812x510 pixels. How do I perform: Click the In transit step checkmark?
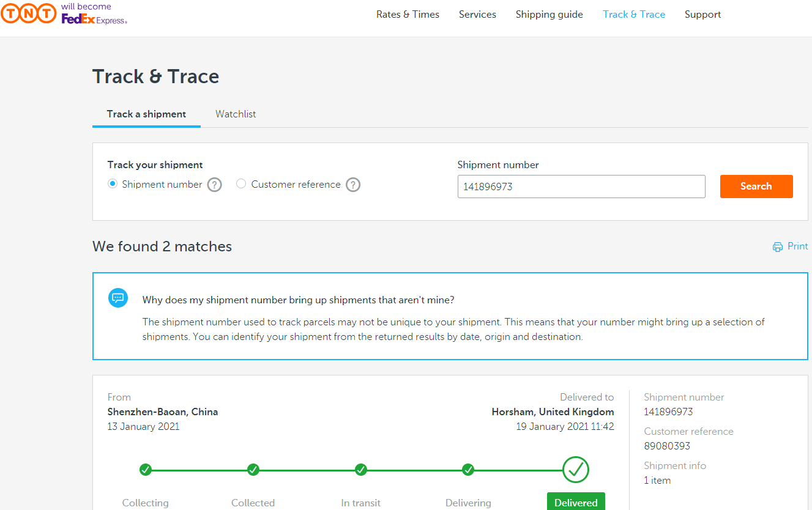(361, 470)
